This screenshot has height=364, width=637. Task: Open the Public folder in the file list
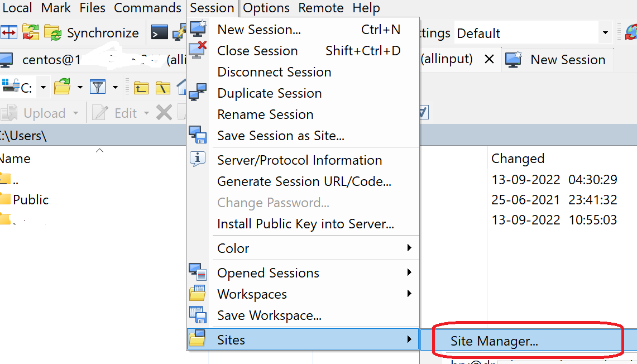tap(30, 199)
